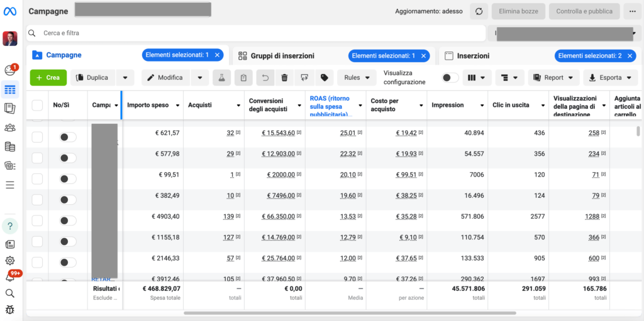Click the search magnifier in left sidebar

pyautogui.click(x=10, y=293)
